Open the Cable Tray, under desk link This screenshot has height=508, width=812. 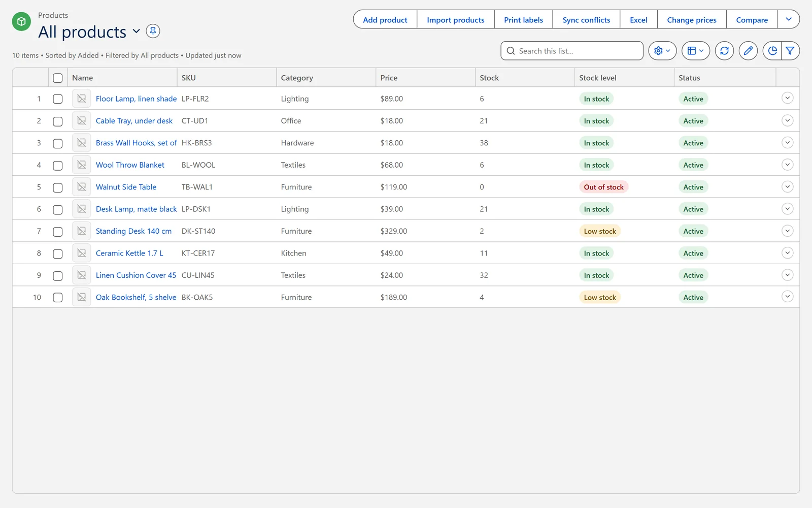tap(134, 121)
